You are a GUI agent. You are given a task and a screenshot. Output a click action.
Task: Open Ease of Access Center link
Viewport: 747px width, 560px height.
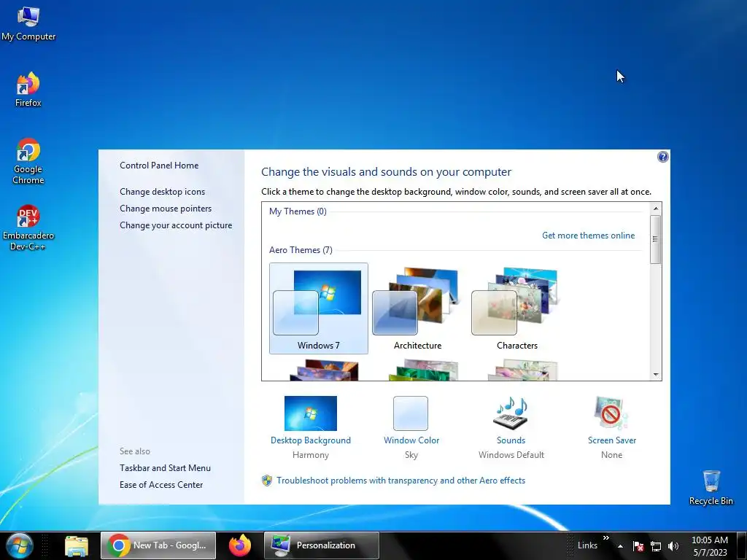[161, 485]
